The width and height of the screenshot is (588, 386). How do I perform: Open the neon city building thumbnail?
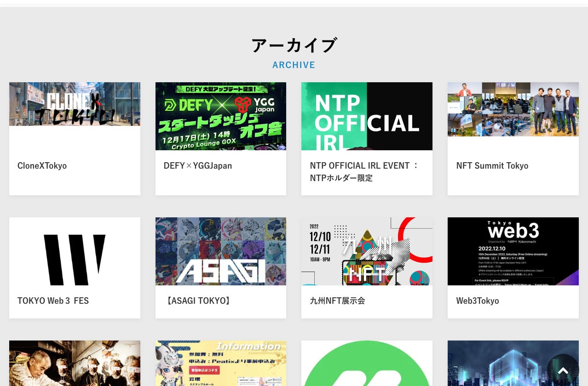[x=513, y=363]
